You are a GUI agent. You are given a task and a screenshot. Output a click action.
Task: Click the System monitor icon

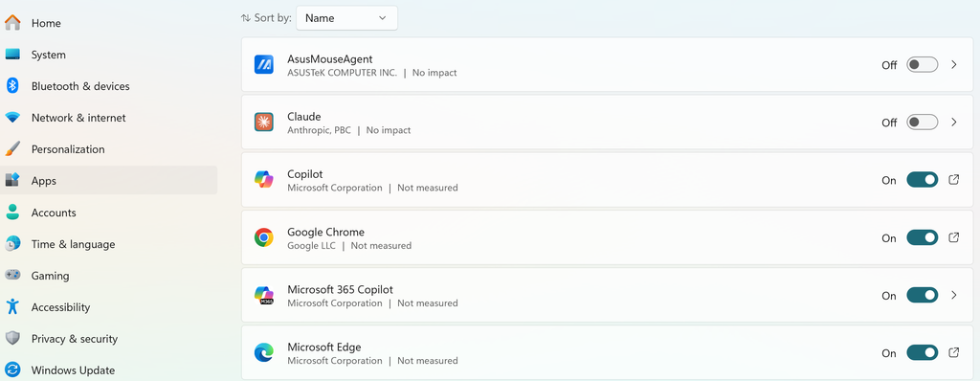coord(12,55)
